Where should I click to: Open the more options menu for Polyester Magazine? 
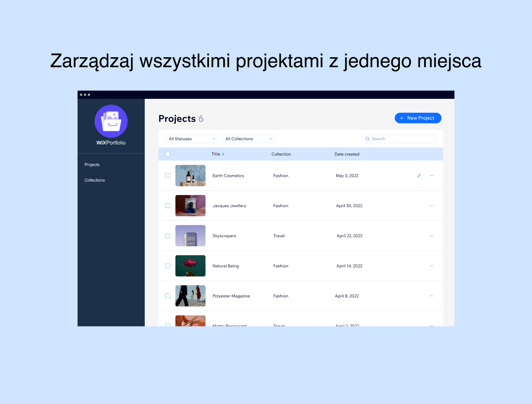(x=431, y=296)
